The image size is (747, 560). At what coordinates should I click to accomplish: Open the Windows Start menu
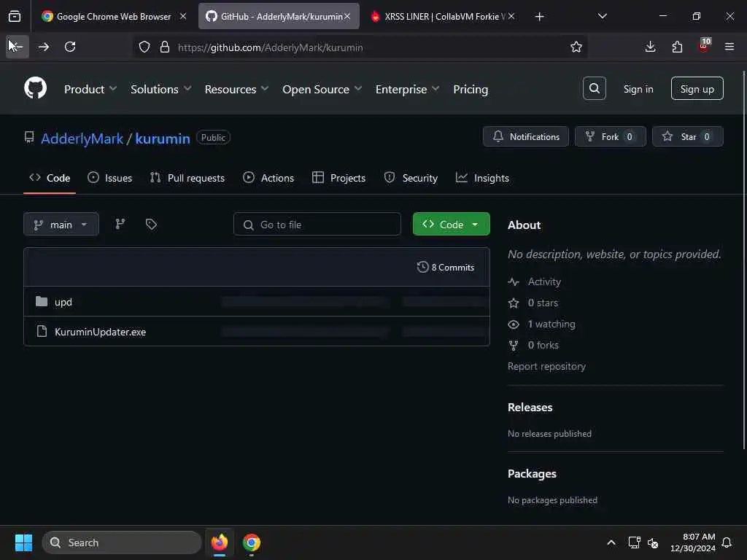click(23, 542)
